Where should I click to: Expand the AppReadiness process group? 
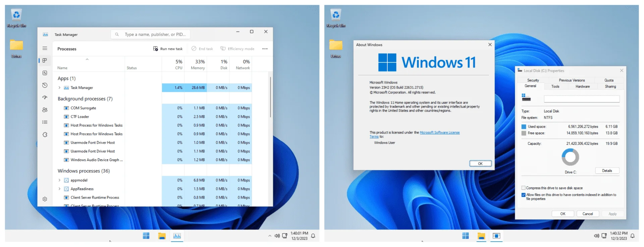coord(59,189)
